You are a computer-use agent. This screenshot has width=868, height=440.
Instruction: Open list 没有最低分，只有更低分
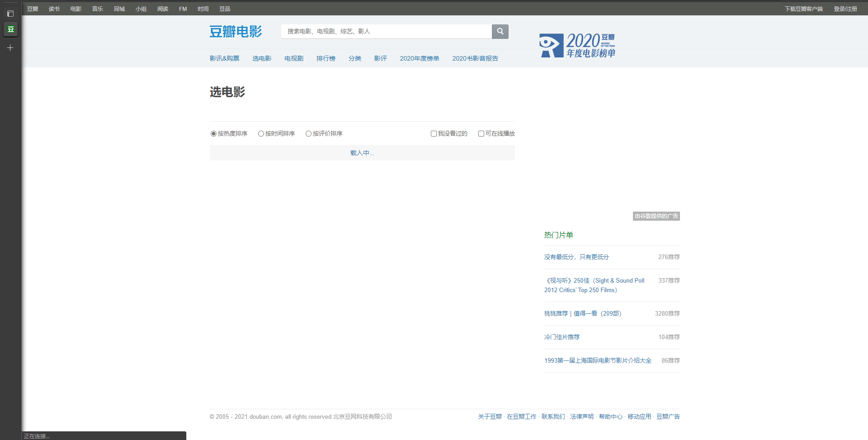tap(576, 257)
